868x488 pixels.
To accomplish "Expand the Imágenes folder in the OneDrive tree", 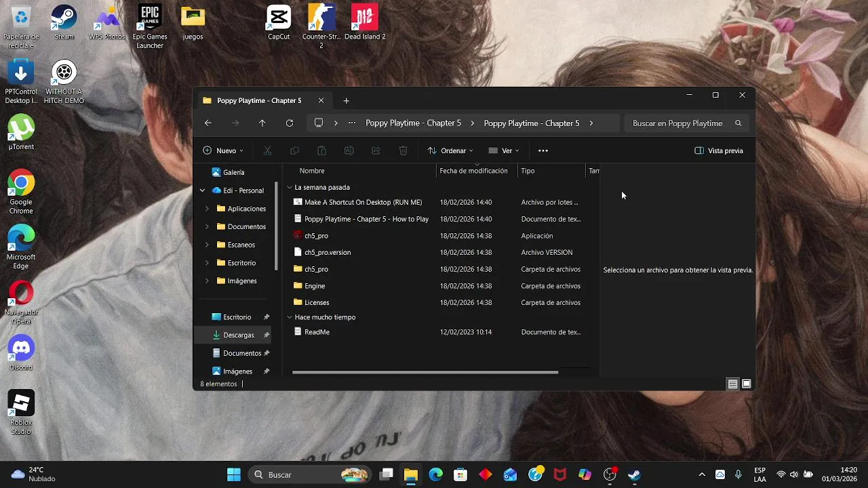I will 207,281.
